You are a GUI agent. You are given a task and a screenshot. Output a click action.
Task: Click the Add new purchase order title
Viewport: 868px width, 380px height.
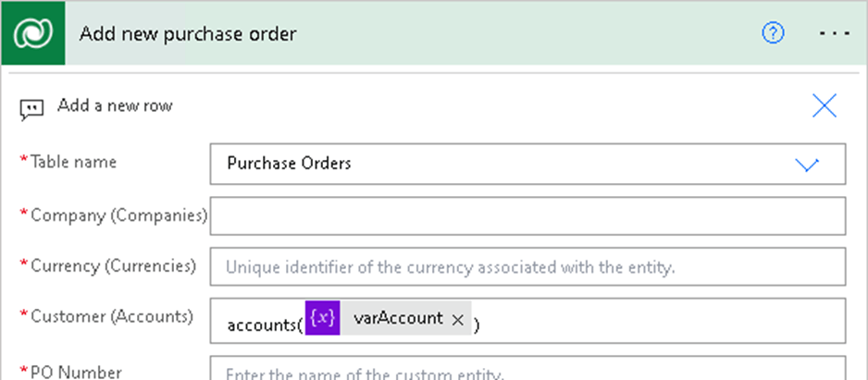(188, 34)
